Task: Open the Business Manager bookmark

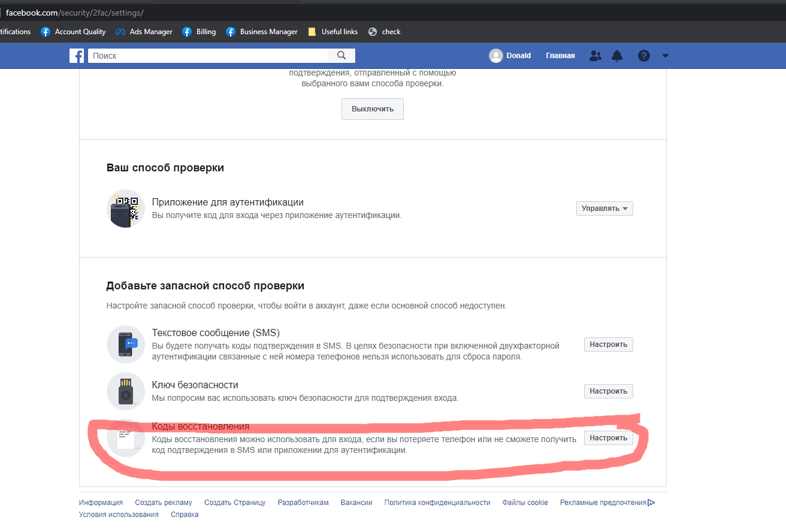Action: coord(262,32)
